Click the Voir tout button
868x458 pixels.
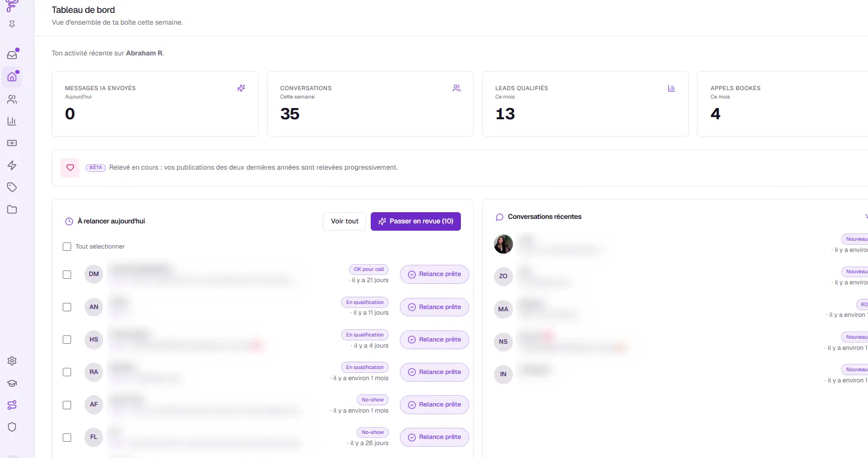click(344, 221)
